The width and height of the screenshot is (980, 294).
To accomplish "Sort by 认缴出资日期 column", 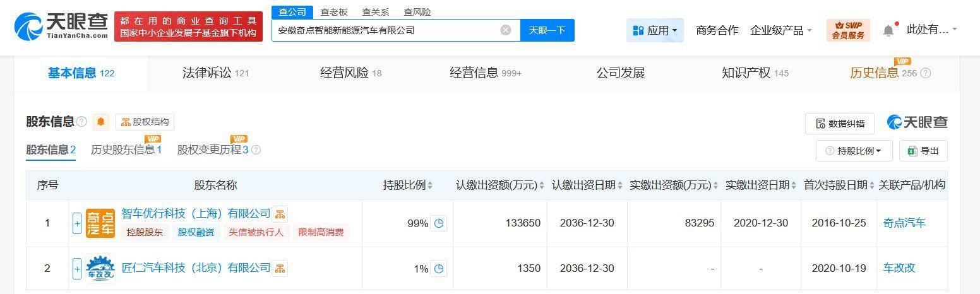I will tap(620, 185).
